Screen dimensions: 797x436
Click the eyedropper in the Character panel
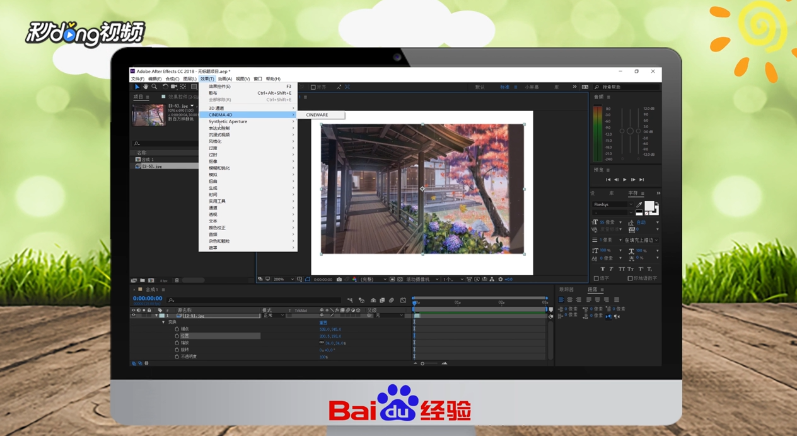pos(639,205)
